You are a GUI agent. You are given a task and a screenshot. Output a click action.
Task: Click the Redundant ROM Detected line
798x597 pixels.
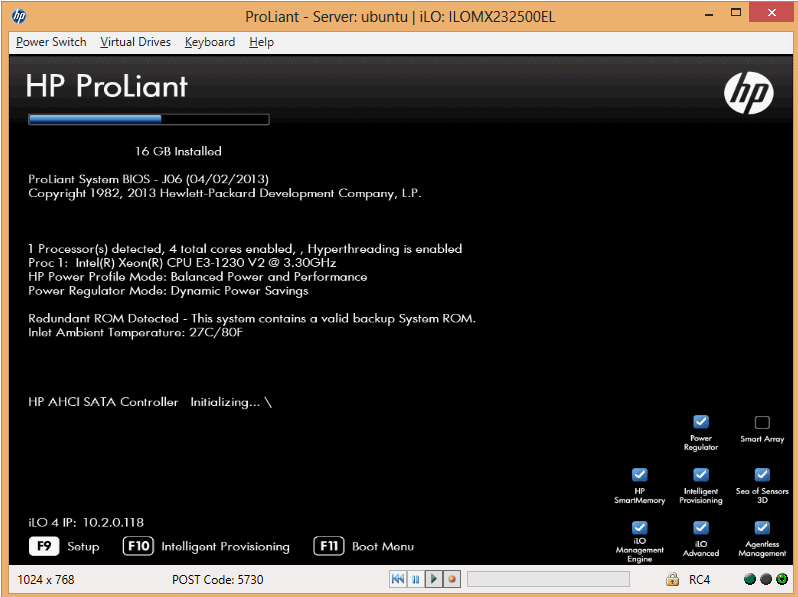point(252,319)
